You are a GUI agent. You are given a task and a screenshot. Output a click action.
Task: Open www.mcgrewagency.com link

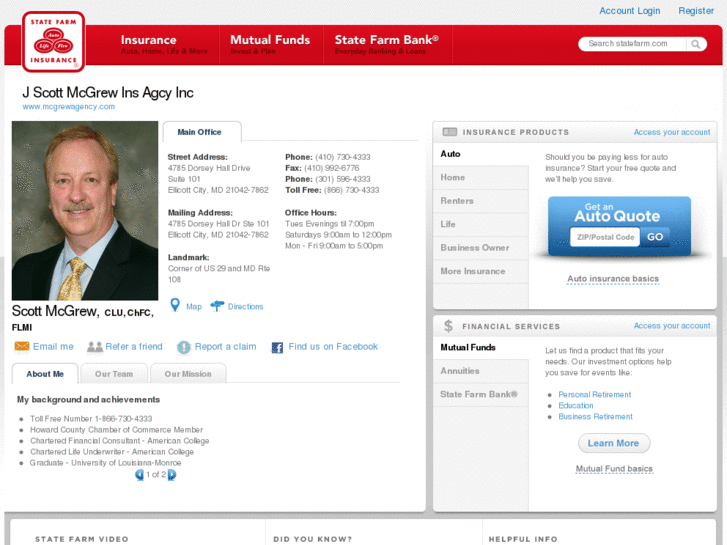pos(69,107)
